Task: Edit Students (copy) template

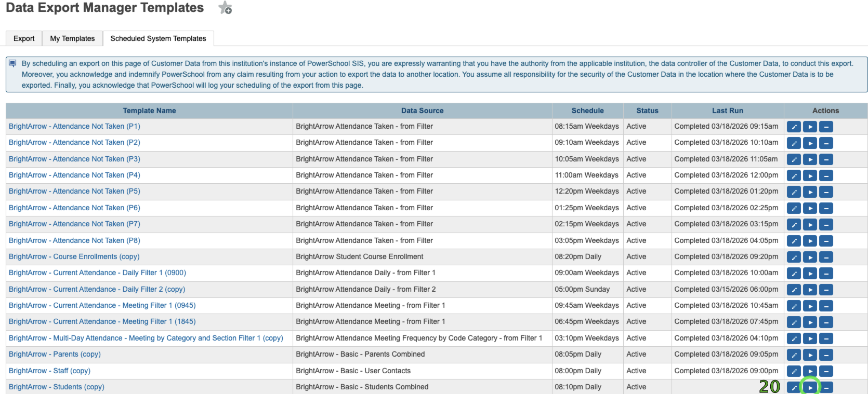Action: point(794,387)
